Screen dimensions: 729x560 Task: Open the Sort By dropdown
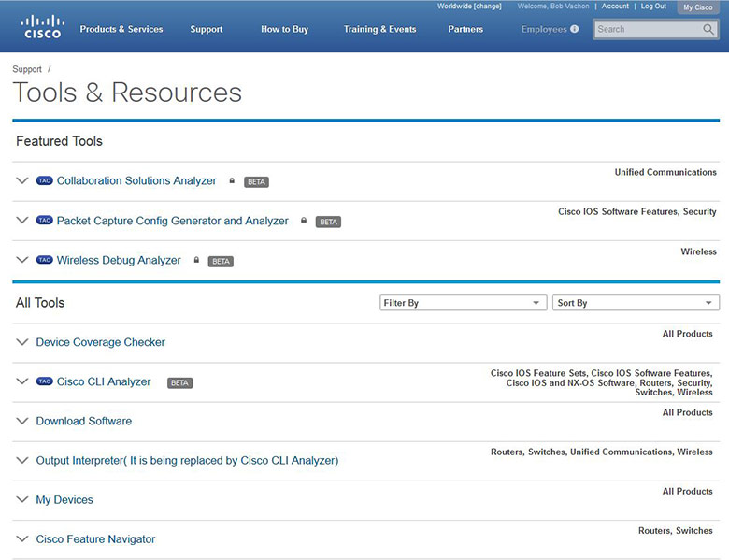coord(636,303)
